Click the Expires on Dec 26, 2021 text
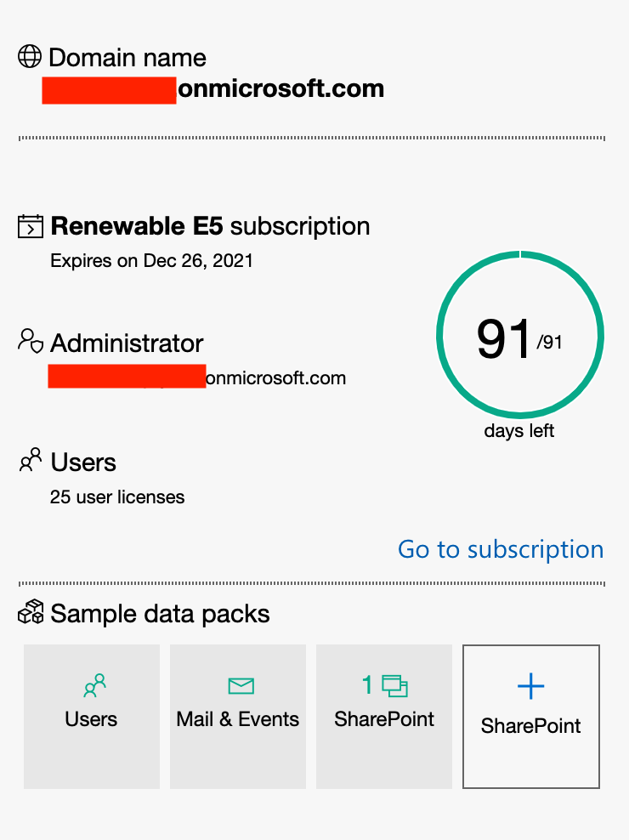 click(151, 261)
